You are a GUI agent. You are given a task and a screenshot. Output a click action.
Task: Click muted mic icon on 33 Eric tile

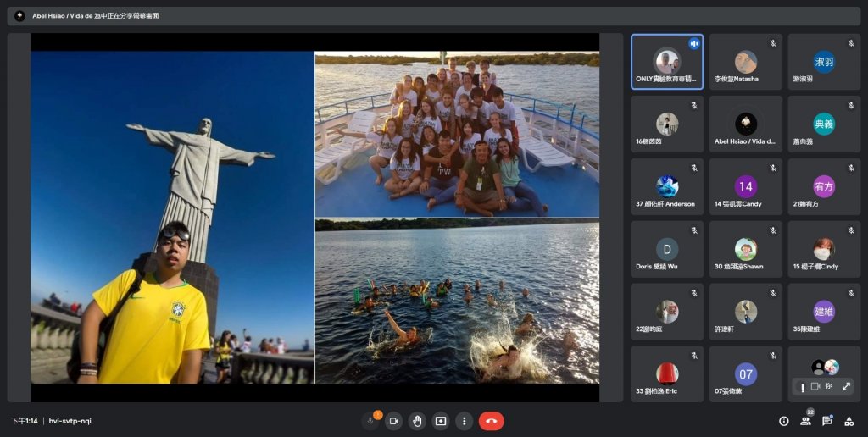click(694, 356)
